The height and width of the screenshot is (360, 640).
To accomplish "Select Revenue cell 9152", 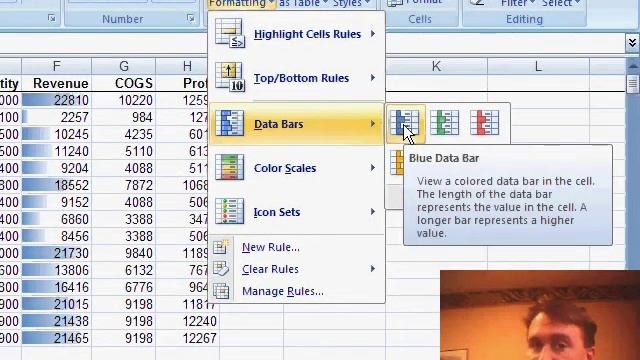I will pyautogui.click(x=56, y=202).
